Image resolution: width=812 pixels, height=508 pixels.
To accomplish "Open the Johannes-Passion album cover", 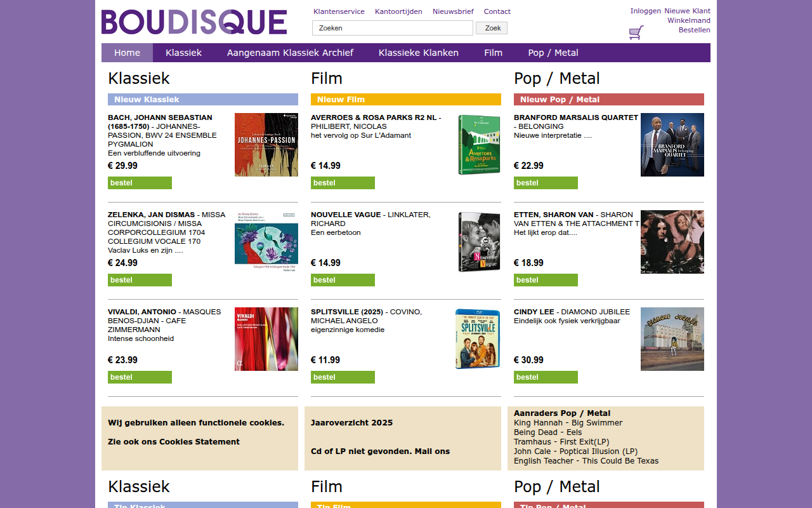I will pos(266,145).
